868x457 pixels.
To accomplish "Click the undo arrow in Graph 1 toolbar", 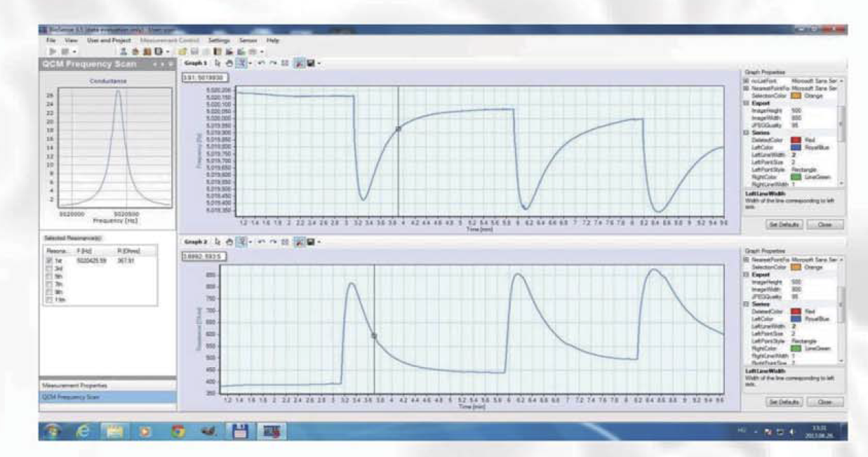I will coord(261,62).
